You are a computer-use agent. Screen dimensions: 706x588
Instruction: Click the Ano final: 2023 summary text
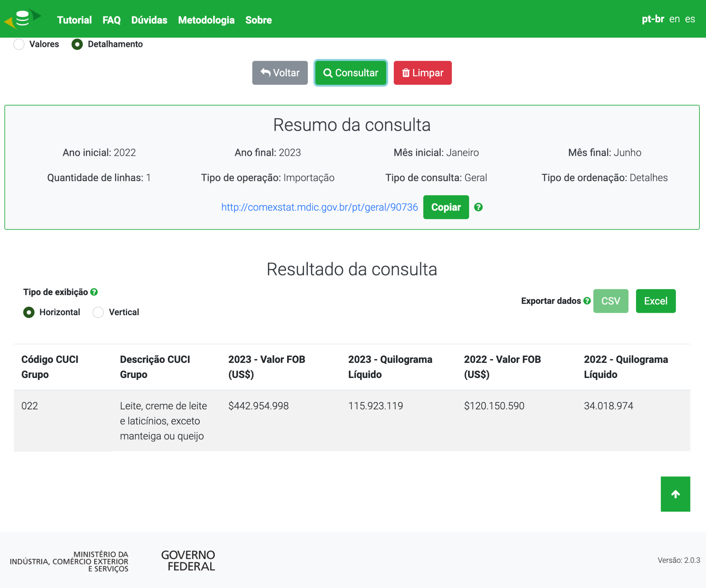(268, 153)
